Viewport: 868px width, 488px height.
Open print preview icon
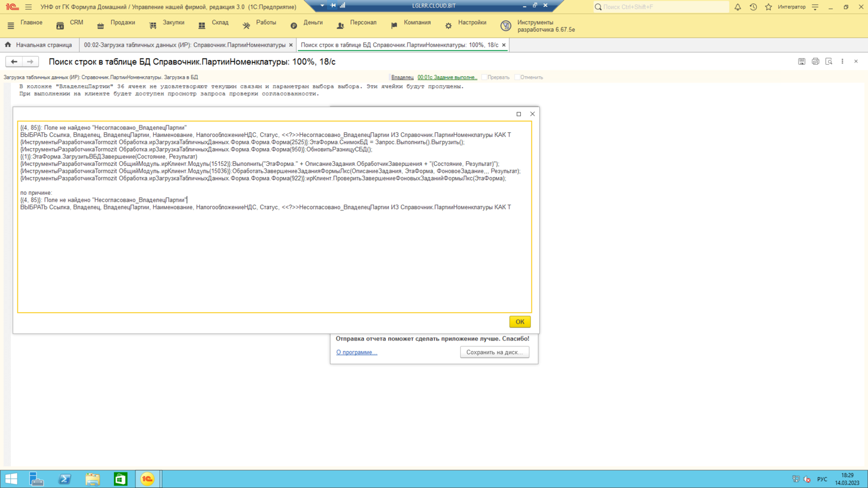829,61
